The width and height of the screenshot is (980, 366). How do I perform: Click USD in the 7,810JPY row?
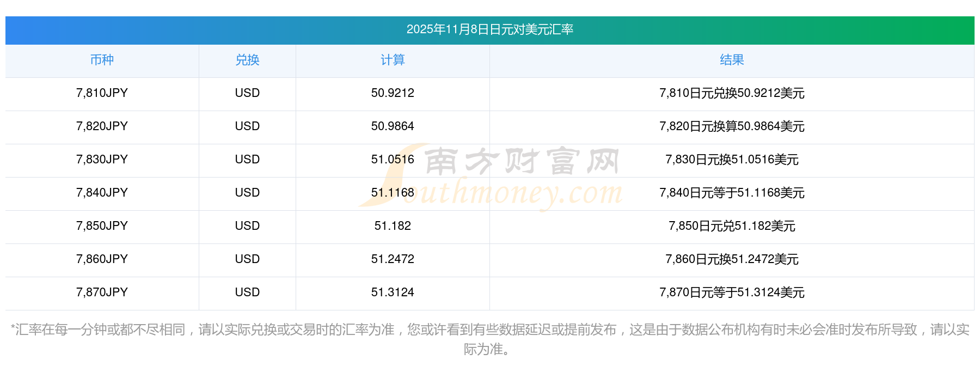click(247, 93)
